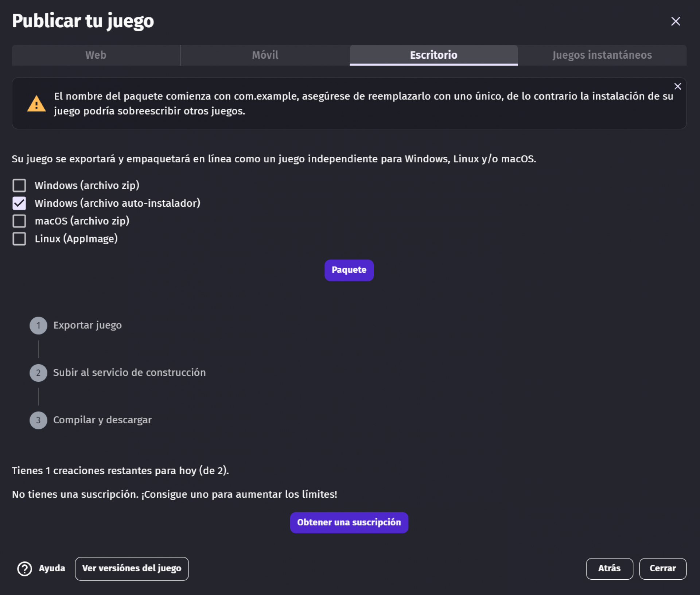The width and height of the screenshot is (700, 595).
Task: Close the Publicar tu juego dialog
Action: pos(676,21)
